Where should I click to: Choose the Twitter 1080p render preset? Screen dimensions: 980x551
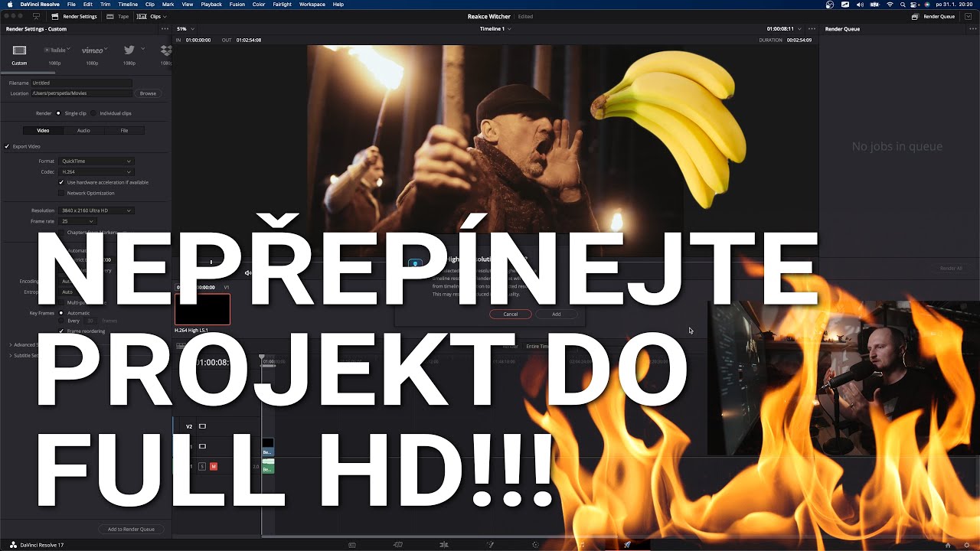[x=129, y=51]
